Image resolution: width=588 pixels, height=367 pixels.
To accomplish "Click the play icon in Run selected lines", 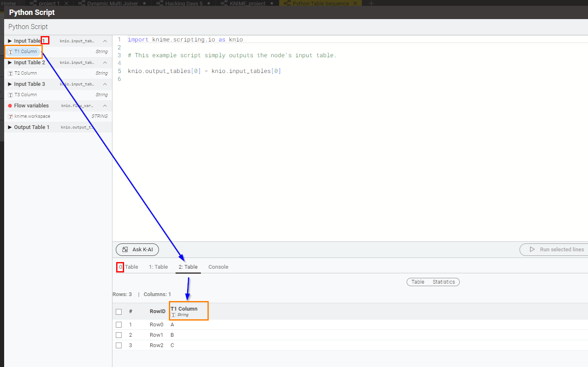I will (532, 250).
